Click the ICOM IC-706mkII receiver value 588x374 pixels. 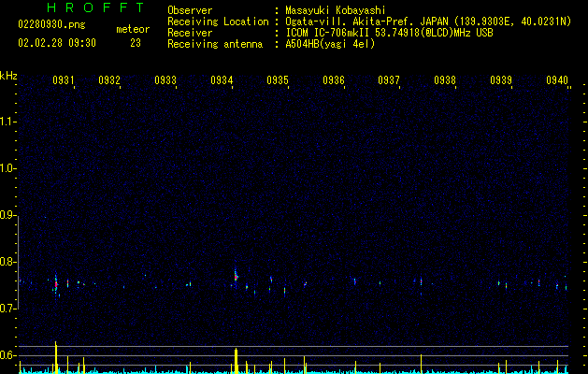(389, 33)
